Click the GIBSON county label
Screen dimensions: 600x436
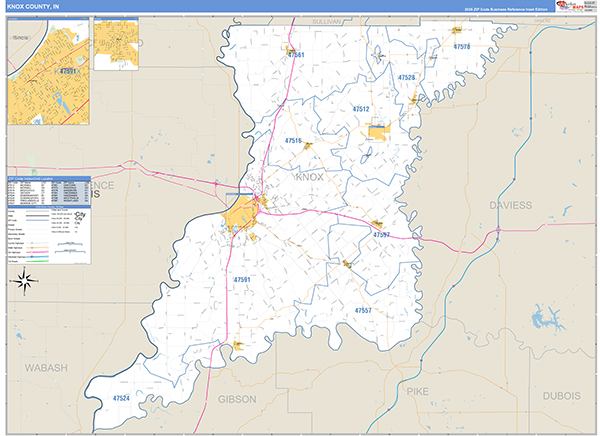click(237, 399)
